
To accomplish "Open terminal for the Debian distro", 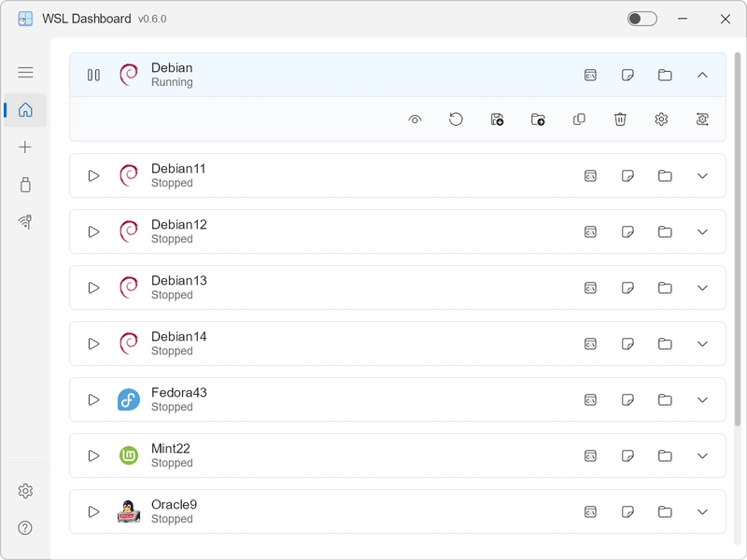I will point(590,75).
